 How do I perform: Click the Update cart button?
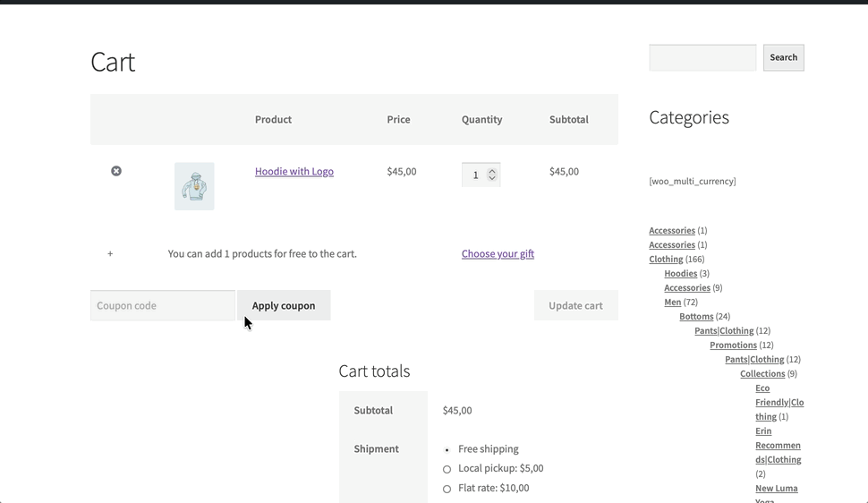point(575,305)
